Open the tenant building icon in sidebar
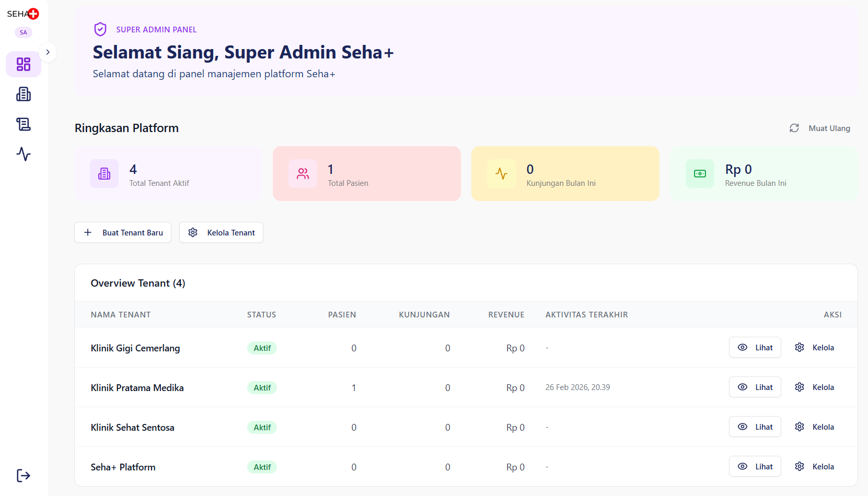This screenshot has height=496, width=868. (23, 94)
